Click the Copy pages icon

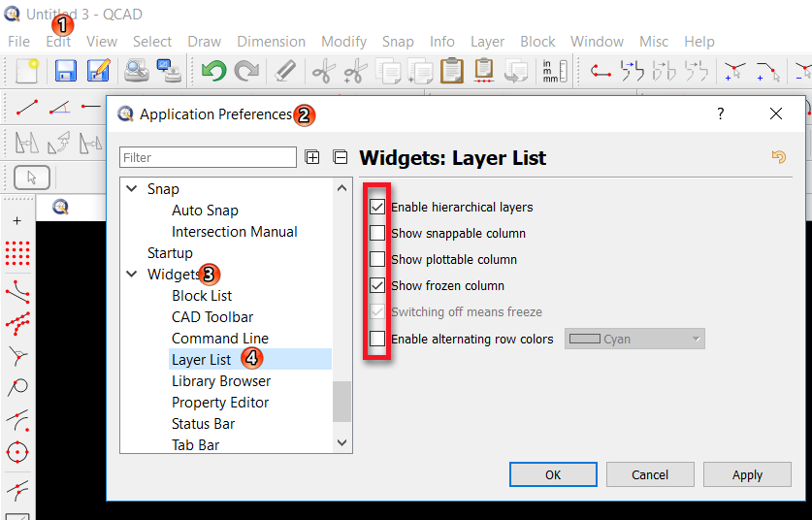click(x=388, y=71)
